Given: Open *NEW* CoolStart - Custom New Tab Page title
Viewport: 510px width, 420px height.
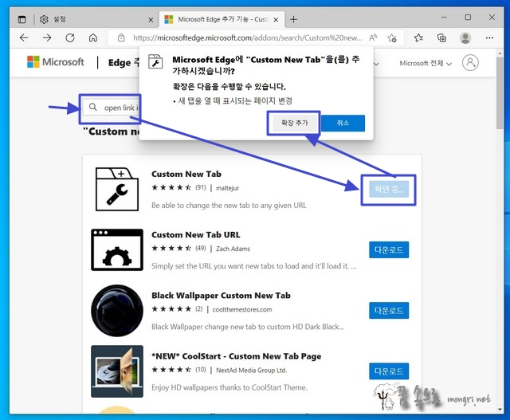Looking at the screenshot, I should click(x=237, y=356).
